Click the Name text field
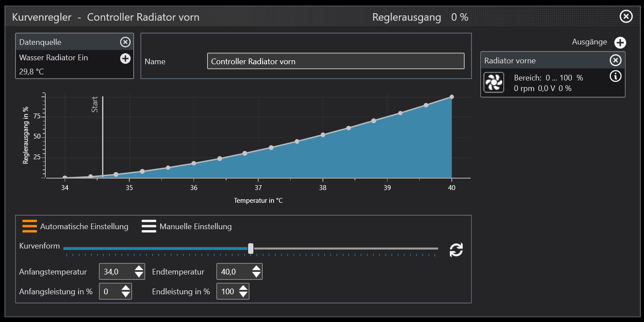 335,61
